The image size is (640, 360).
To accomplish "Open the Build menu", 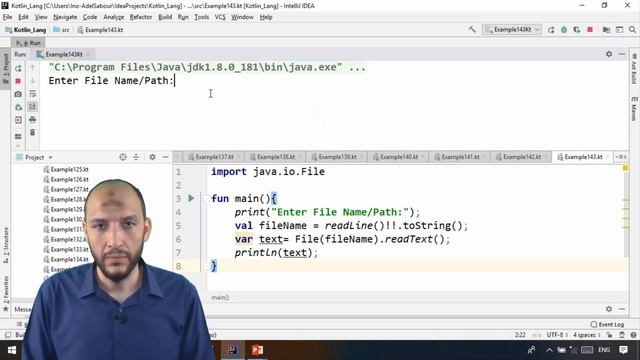I will (x=165, y=17).
